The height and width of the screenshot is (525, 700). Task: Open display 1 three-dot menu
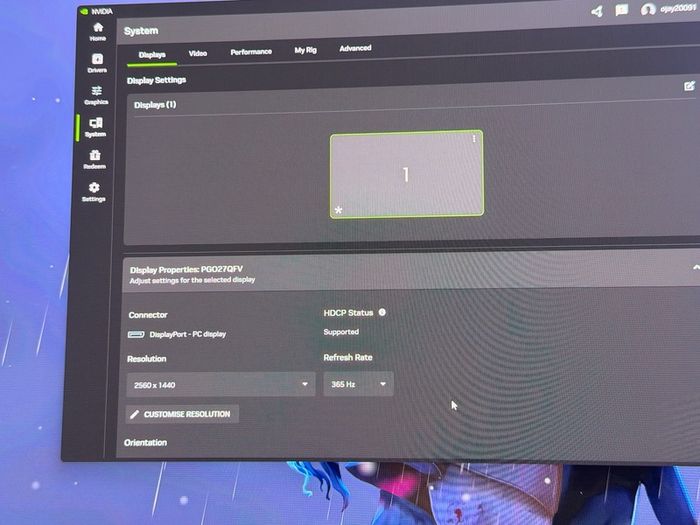[x=474, y=139]
